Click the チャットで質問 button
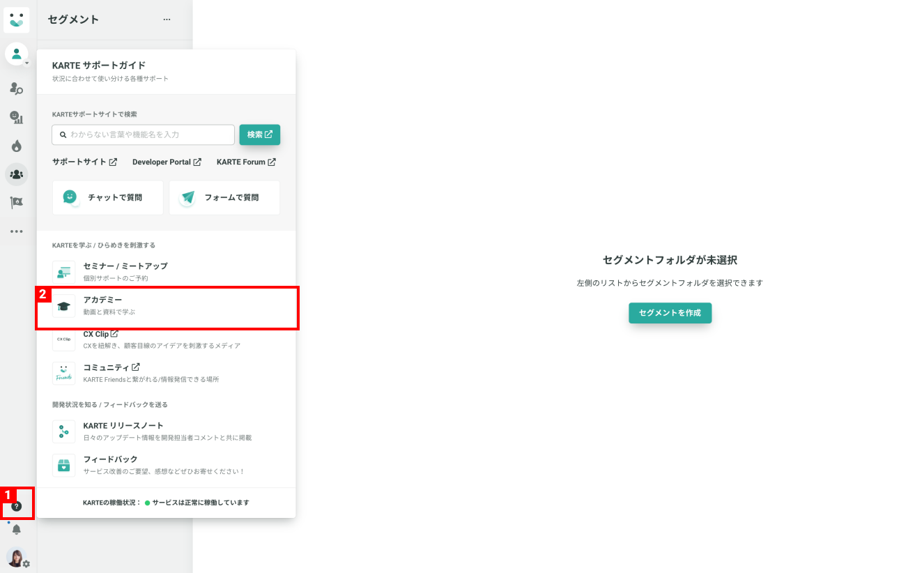 tap(107, 198)
